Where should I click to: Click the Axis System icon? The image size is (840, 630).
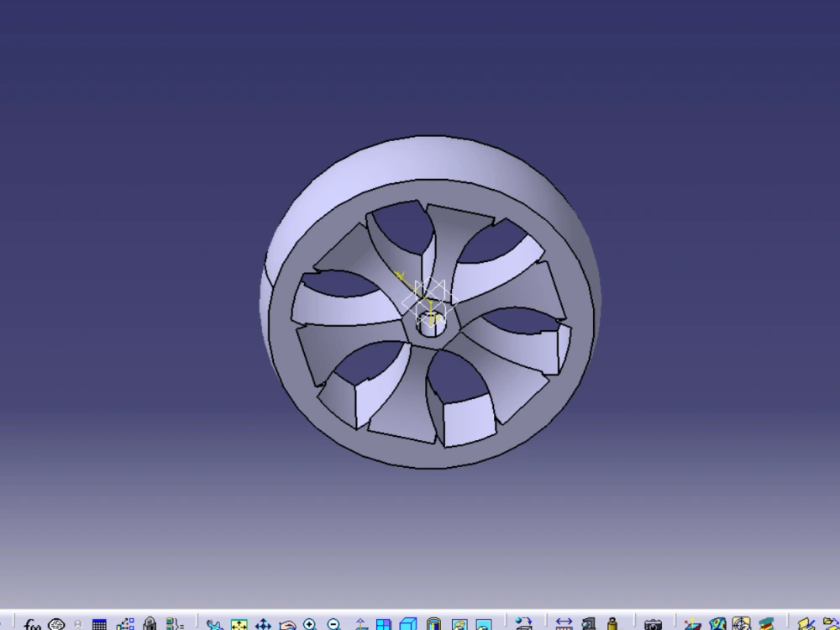click(x=693, y=625)
